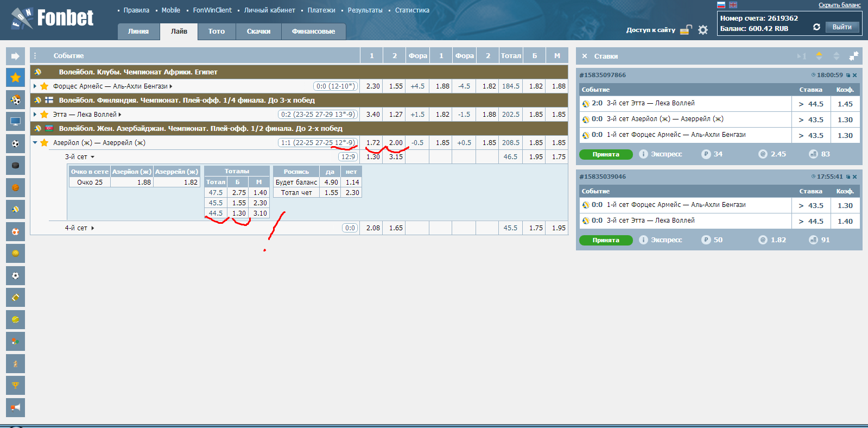Click the Скрыть баланс link

coord(840,5)
